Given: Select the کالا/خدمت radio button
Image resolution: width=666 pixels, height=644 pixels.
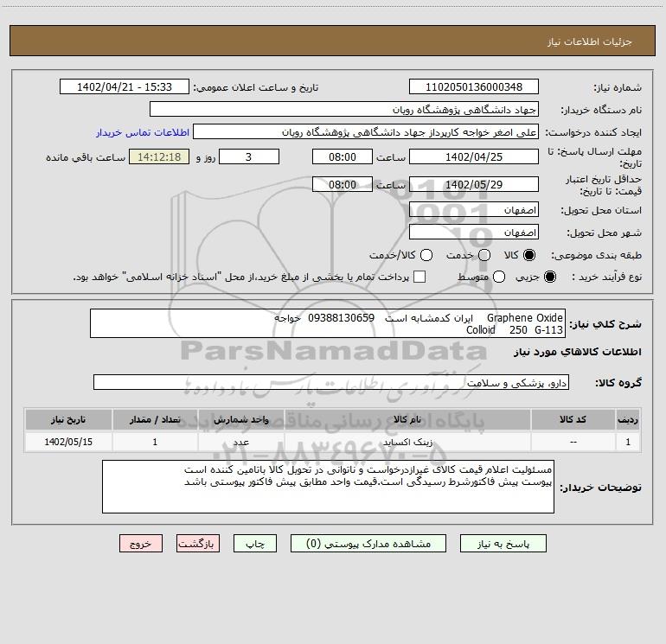Looking at the screenshot, I should tap(426, 255).
